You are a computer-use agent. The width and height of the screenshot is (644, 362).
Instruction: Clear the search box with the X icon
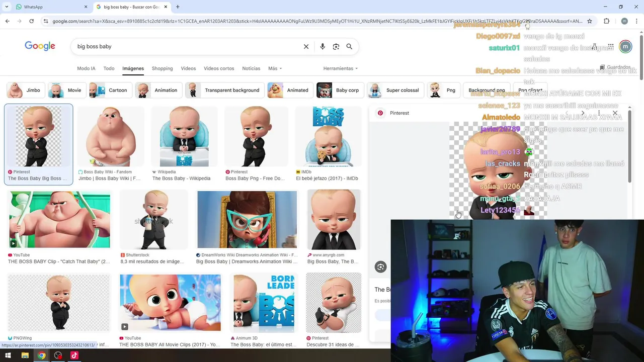click(306, 46)
